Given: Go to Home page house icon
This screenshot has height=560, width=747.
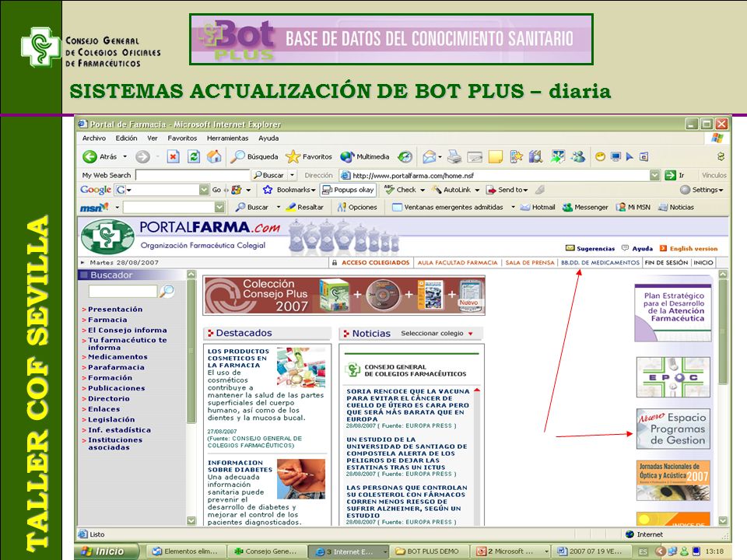Looking at the screenshot, I should click(214, 156).
